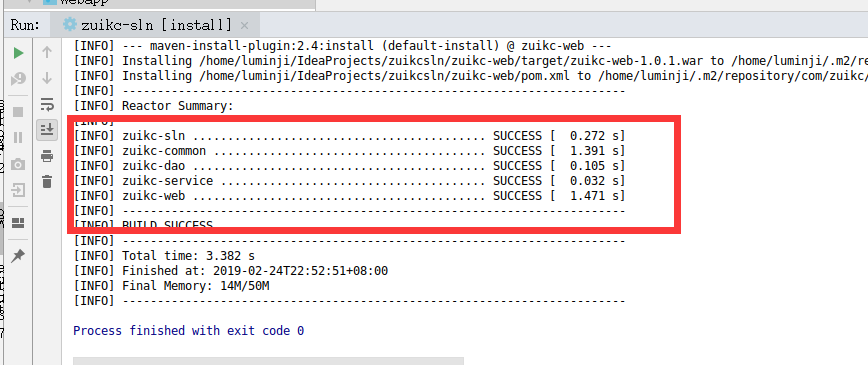Close the zuikc-sln [install] tab

(245, 25)
